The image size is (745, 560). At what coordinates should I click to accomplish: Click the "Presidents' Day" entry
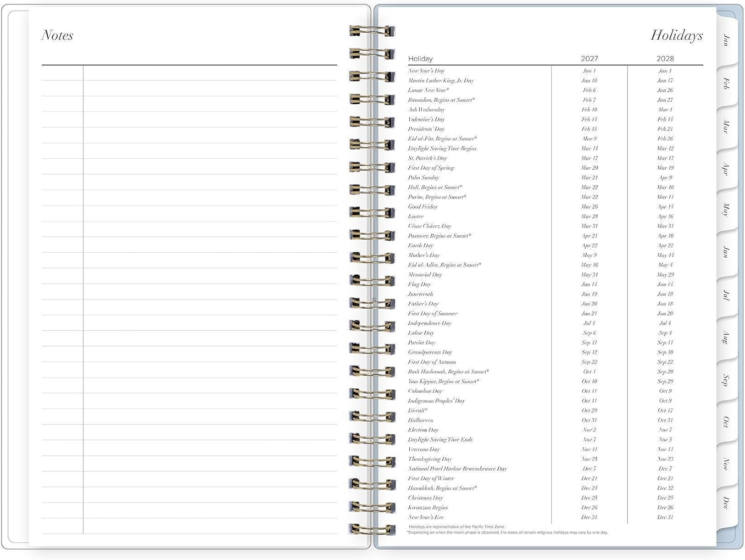426,129
